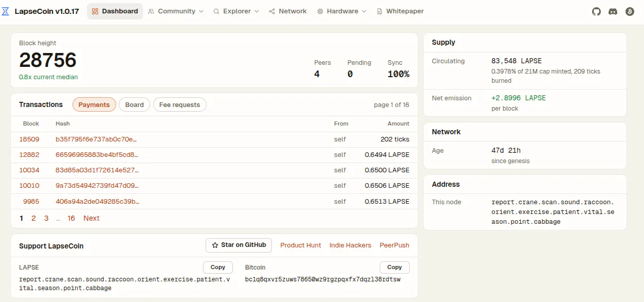Open the Network menu item
The height and width of the screenshot is (302, 644).
(288, 11)
